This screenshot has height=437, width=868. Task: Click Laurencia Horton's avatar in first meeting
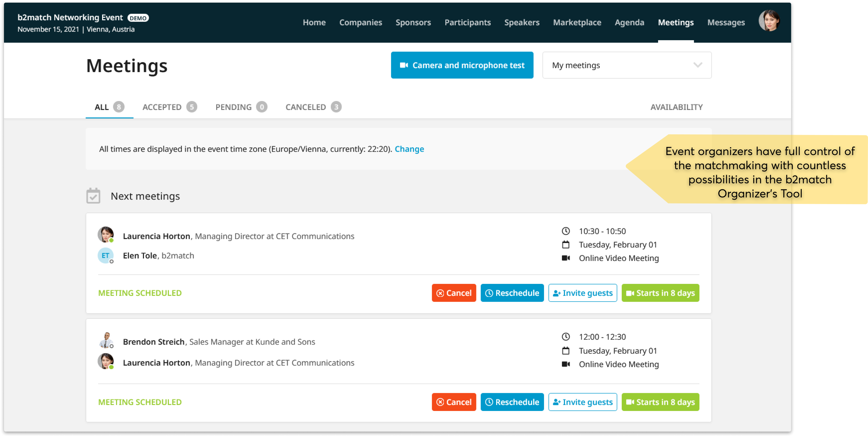tap(105, 234)
